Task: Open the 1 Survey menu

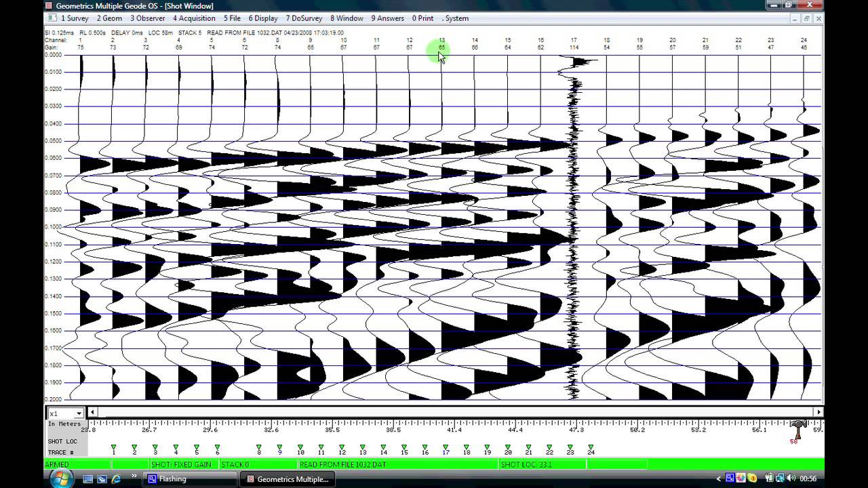Action: 75,18
